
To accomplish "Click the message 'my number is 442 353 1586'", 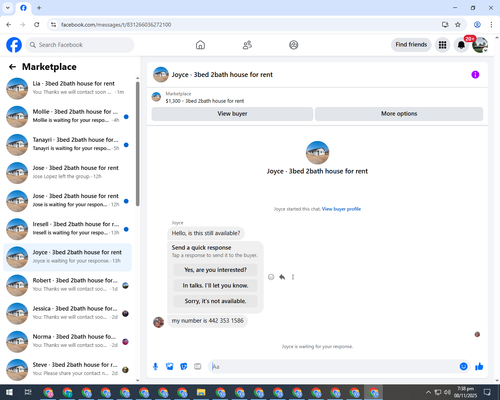I will 207,321.
